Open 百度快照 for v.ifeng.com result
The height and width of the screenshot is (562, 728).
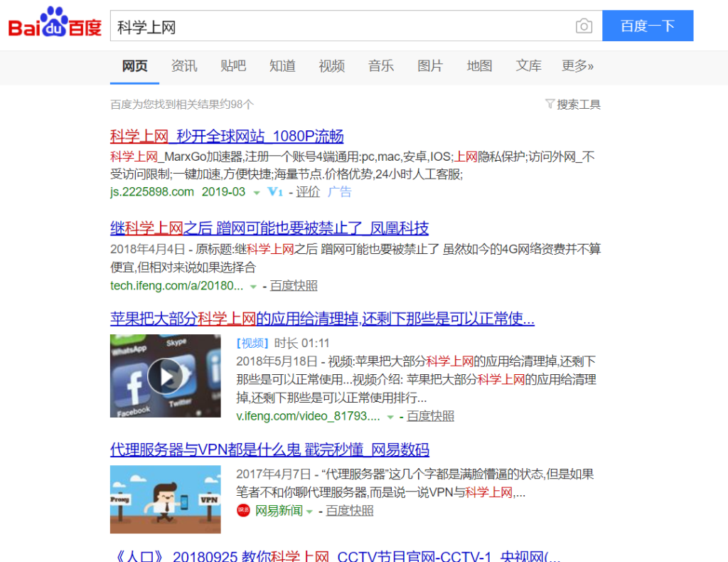pos(430,416)
